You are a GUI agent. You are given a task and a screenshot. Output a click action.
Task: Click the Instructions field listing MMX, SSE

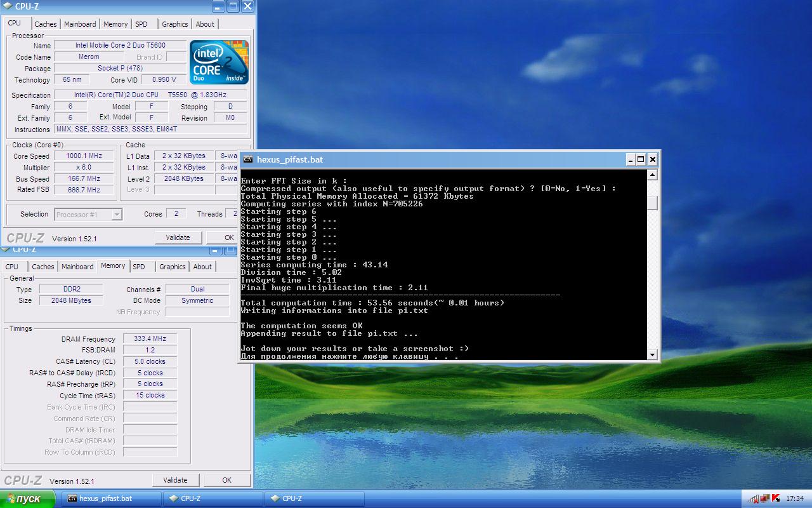pyautogui.click(x=151, y=129)
